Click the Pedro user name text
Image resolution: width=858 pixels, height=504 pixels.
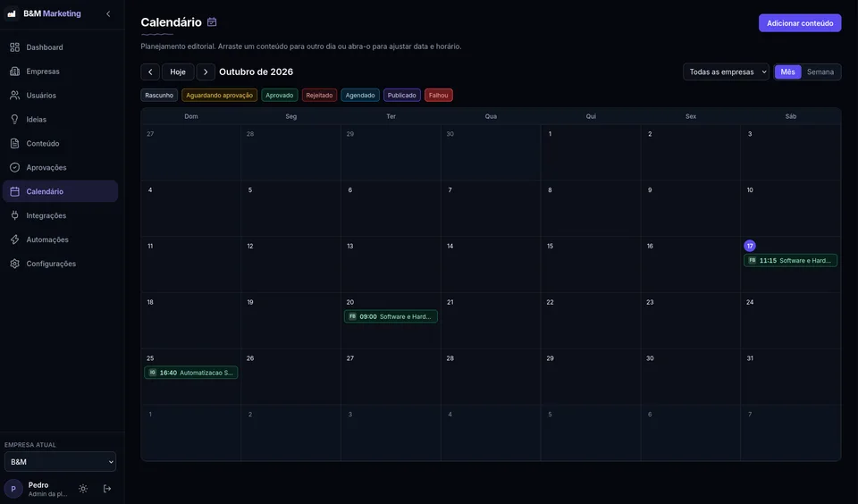pyautogui.click(x=38, y=485)
